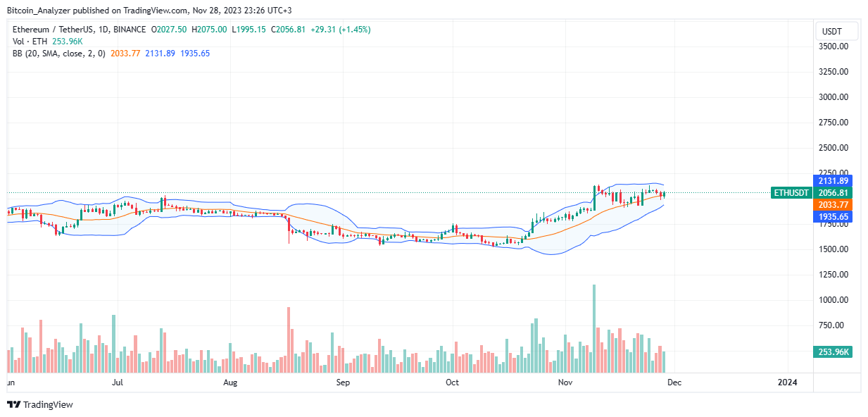Click the TradingView logo icon
Viewport: 868px width, 417px height.
point(13,404)
